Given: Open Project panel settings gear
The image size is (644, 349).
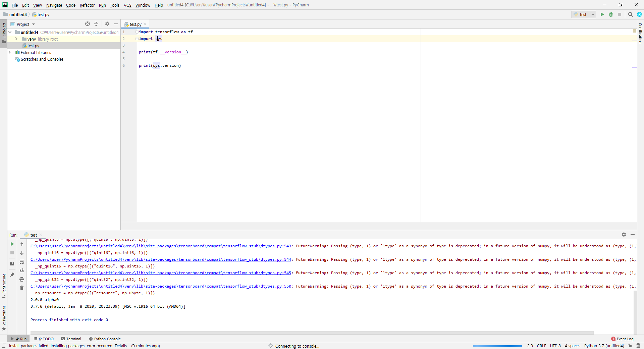Looking at the screenshot, I should 107,24.
